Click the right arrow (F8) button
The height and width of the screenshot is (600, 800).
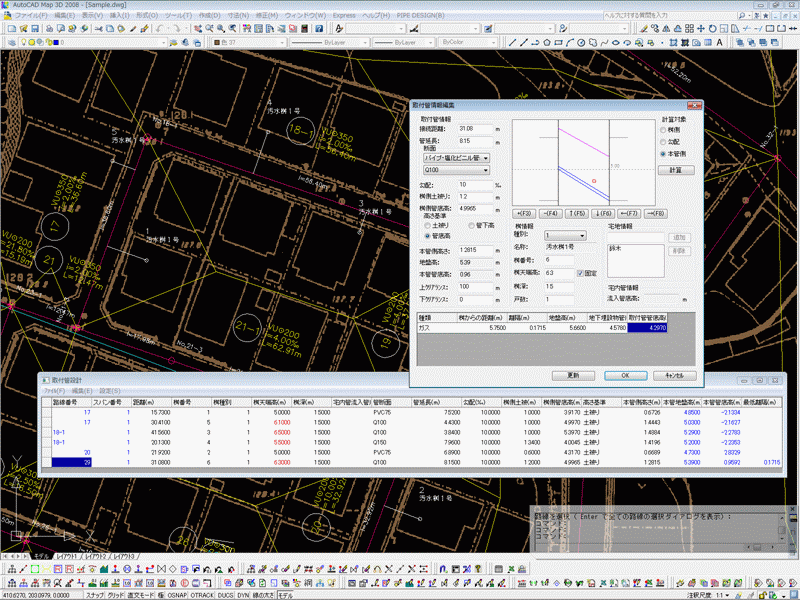pyautogui.click(x=655, y=213)
